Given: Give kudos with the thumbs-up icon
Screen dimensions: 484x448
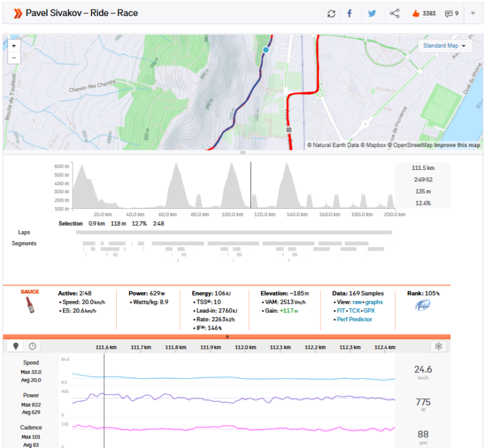Looking at the screenshot, I should point(415,13).
